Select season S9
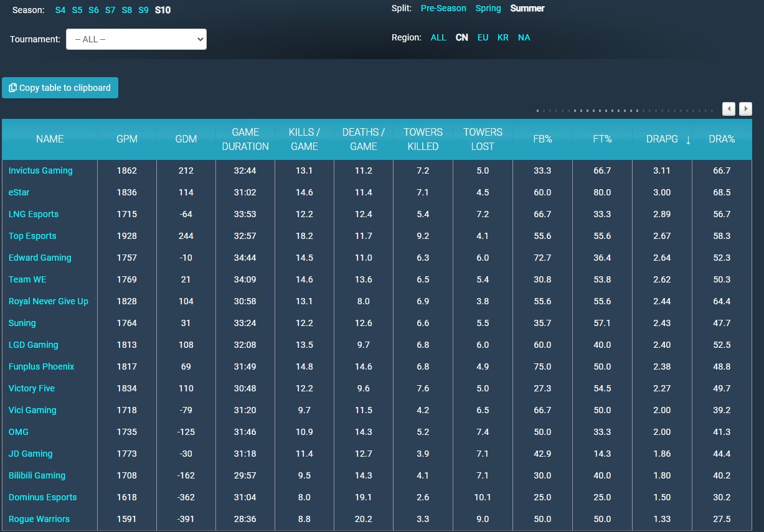The width and height of the screenshot is (764, 532). 143,10
